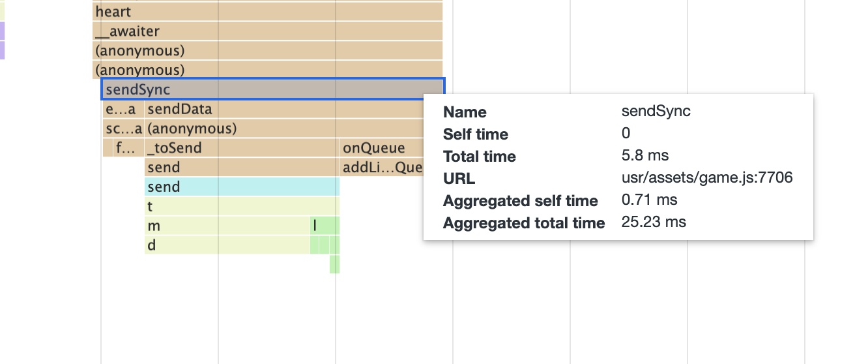
Task: Select the green l frame
Action: pos(325,226)
